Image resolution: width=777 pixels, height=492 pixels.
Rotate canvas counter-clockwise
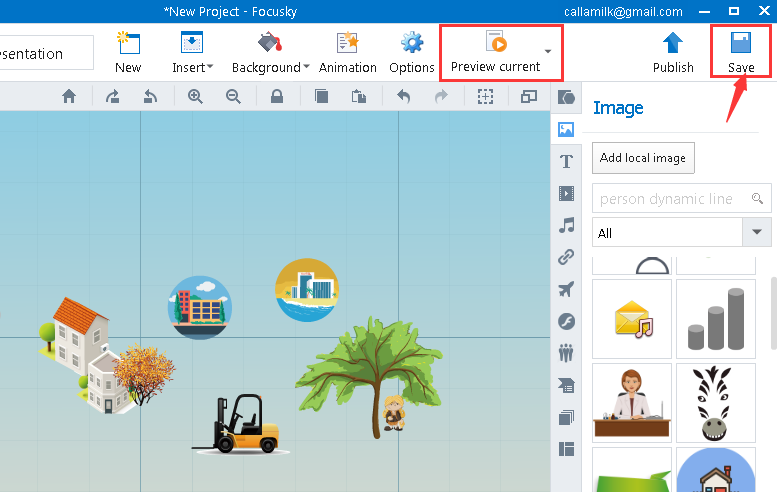pyautogui.click(x=150, y=96)
